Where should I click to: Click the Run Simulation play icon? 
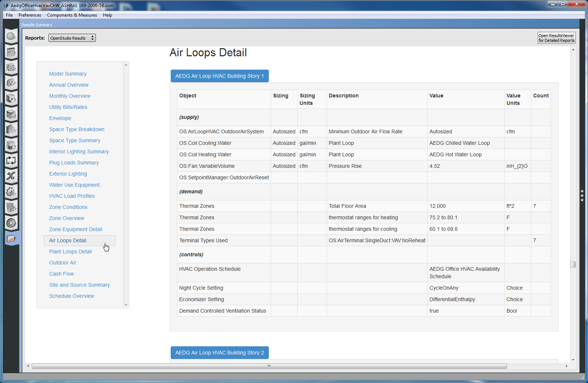click(x=11, y=223)
